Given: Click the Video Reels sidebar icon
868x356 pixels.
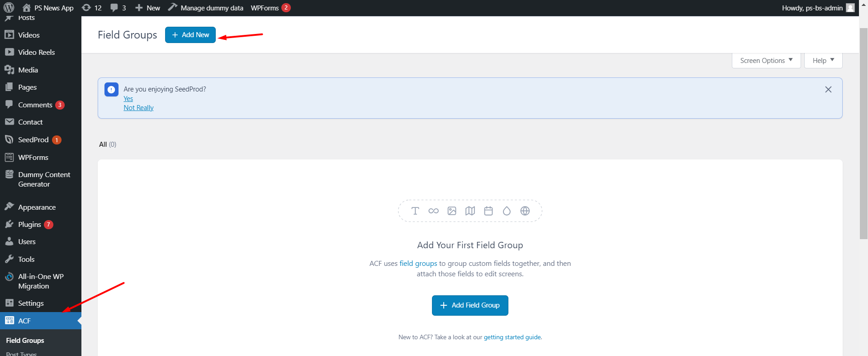Looking at the screenshot, I should (9, 52).
